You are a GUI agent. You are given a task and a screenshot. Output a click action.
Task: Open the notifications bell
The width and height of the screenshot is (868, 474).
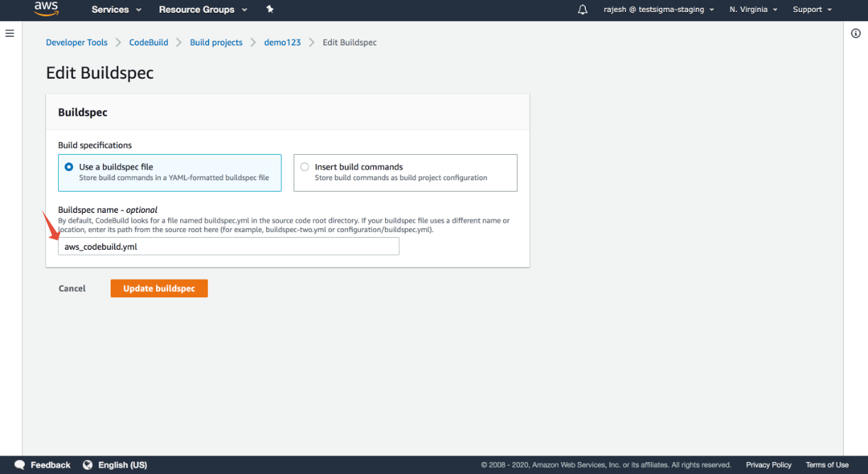582,9
